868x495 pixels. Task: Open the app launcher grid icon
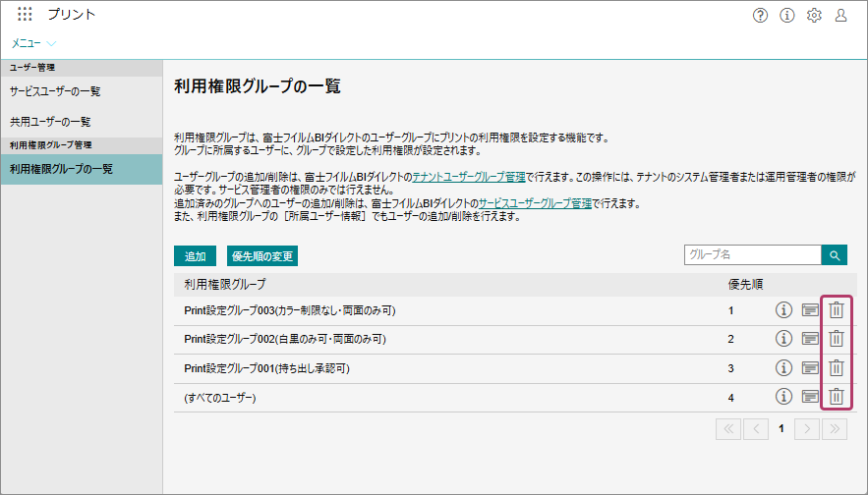point(25,14)
